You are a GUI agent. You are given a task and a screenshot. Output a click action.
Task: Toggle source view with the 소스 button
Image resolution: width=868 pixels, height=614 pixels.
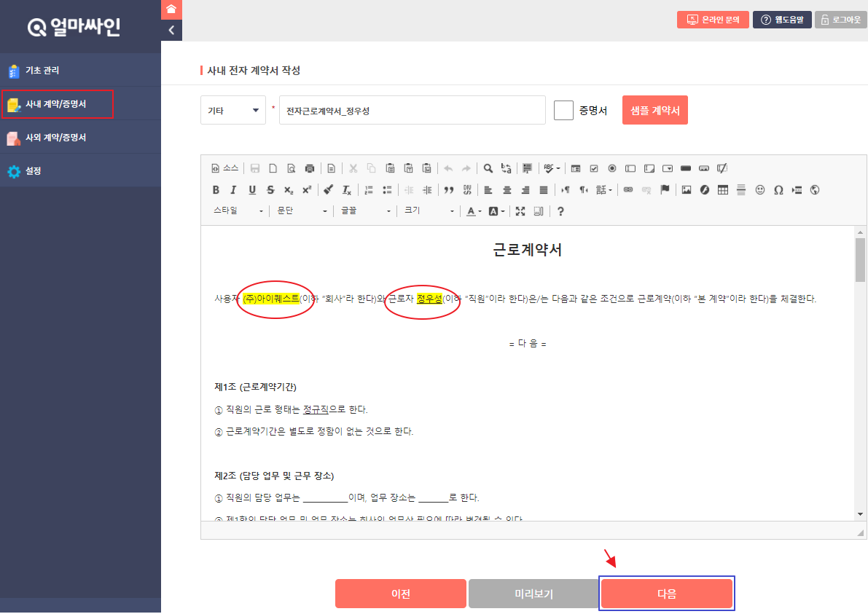tap(224, 168)
